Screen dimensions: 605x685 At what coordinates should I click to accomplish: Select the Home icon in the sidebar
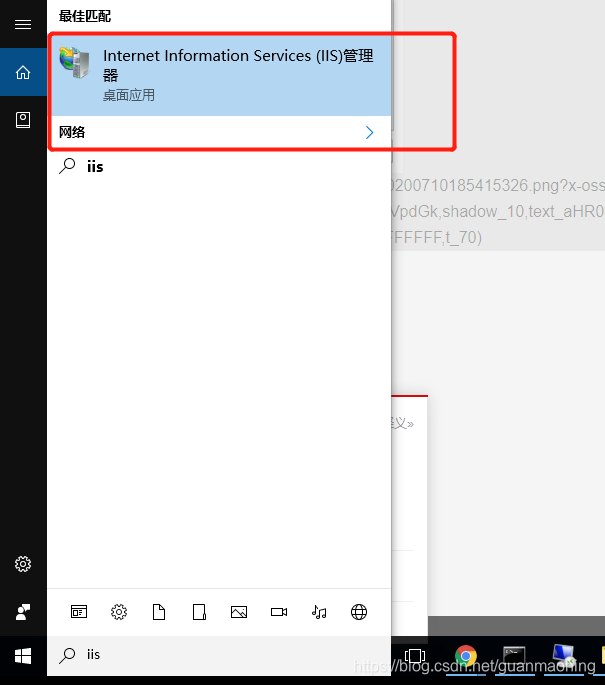coord(23,72)
